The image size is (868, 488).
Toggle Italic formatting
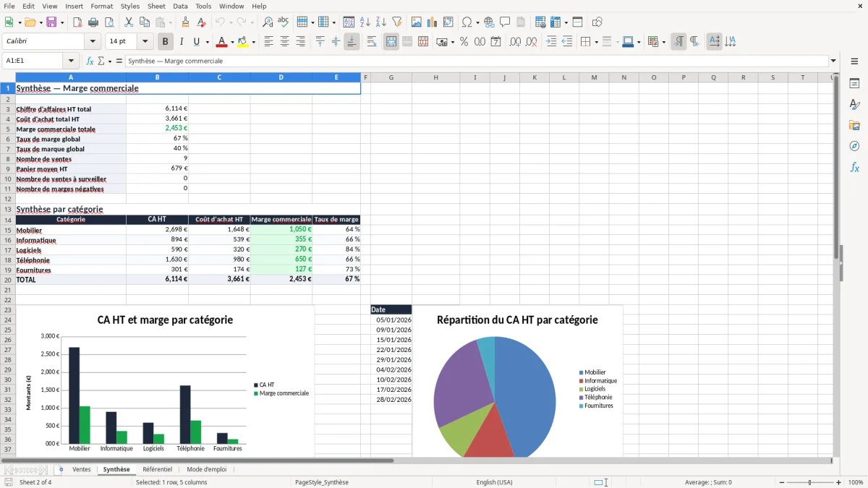181,42
